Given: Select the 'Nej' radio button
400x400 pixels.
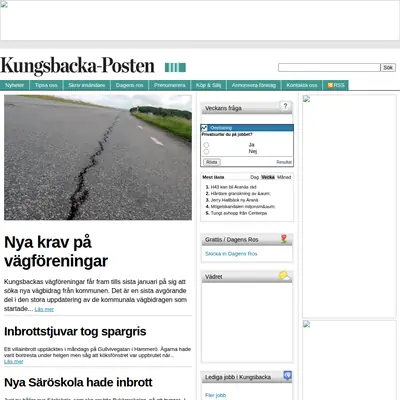Looking at the screenshot, I should 206,152.
